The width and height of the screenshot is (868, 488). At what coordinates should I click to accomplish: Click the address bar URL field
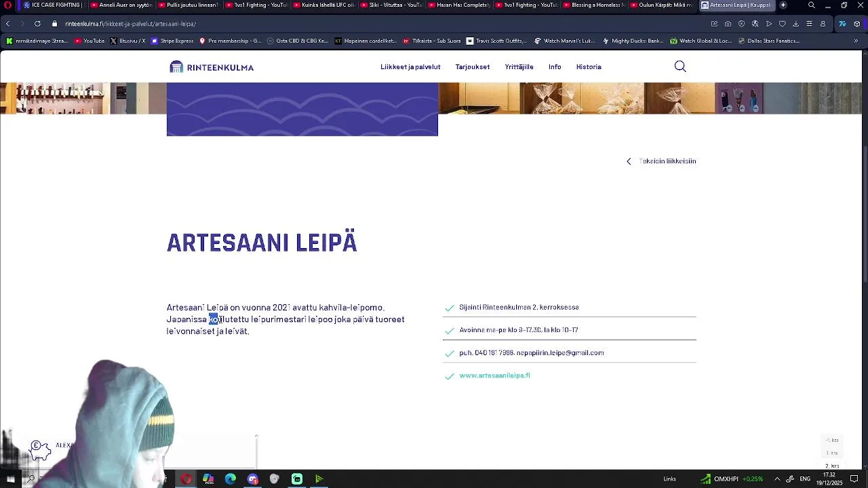(x=380, y=24)
